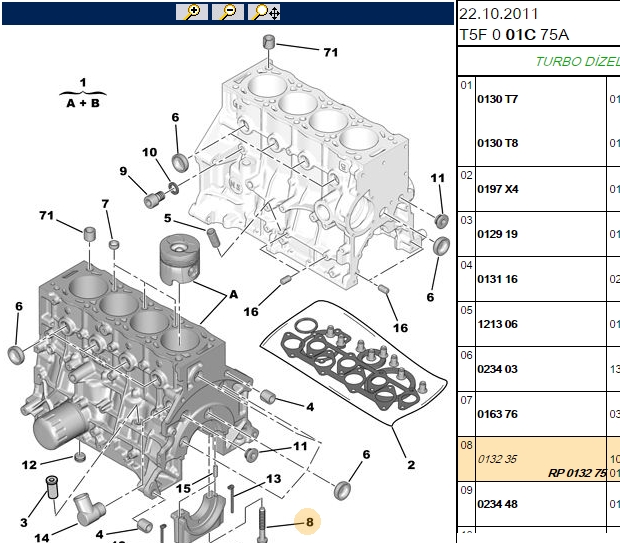The image size is (620, 543).
Task: Click the zoom out magnifier icon
Action: click(228, 12)
